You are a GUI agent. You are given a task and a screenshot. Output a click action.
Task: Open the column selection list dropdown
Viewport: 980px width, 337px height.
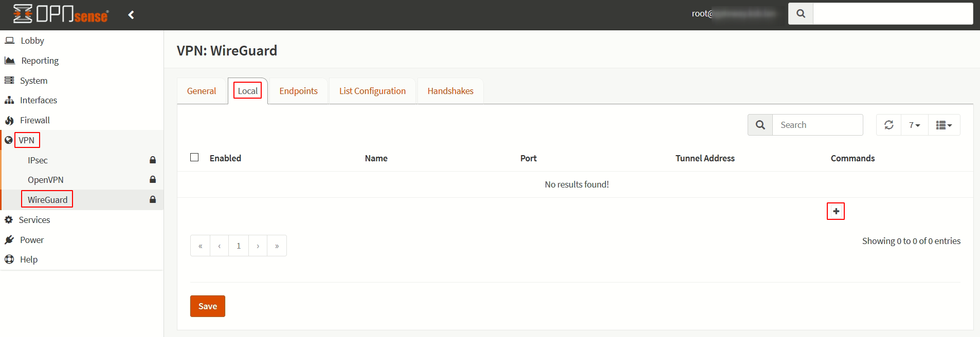tap(943, 125)
